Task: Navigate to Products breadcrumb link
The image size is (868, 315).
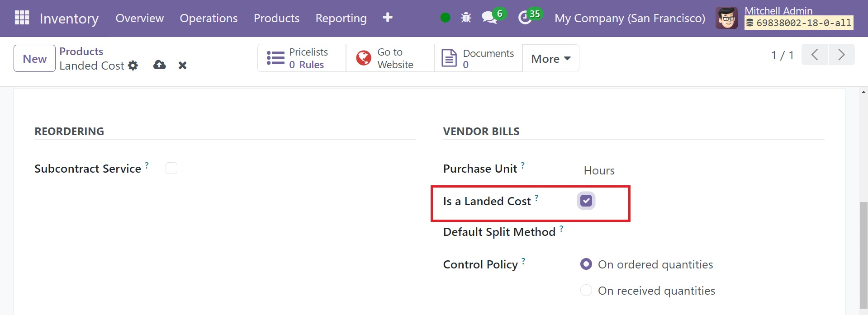Action: (81, 51)
